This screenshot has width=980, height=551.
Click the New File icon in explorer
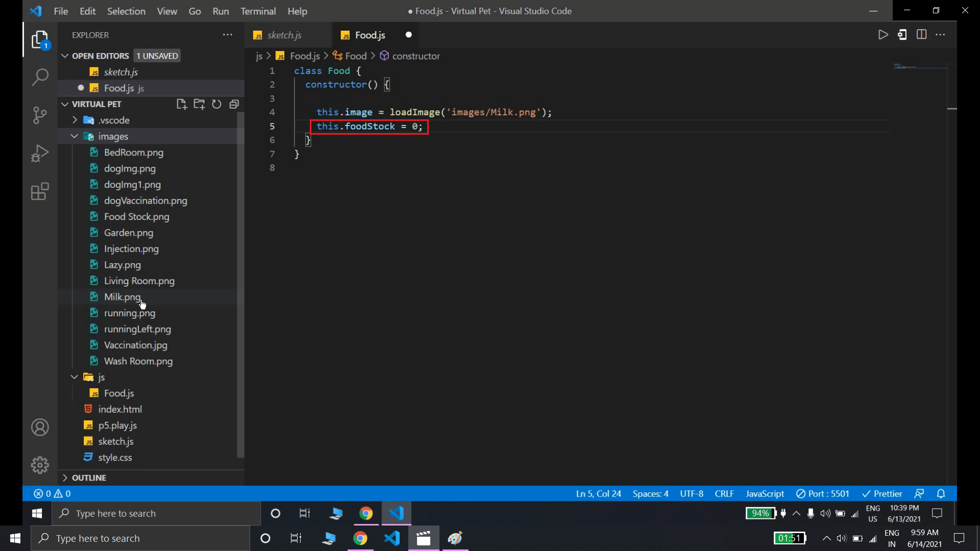(181, 104)
